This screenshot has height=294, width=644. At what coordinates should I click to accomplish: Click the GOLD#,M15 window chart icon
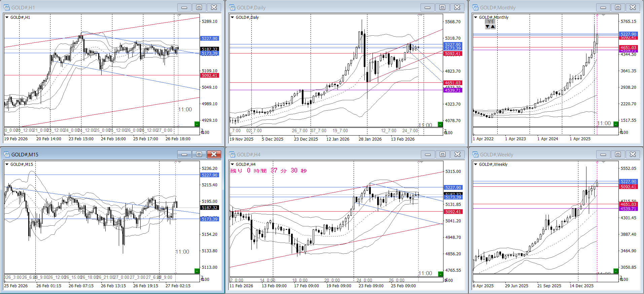(x=7, y=154)
